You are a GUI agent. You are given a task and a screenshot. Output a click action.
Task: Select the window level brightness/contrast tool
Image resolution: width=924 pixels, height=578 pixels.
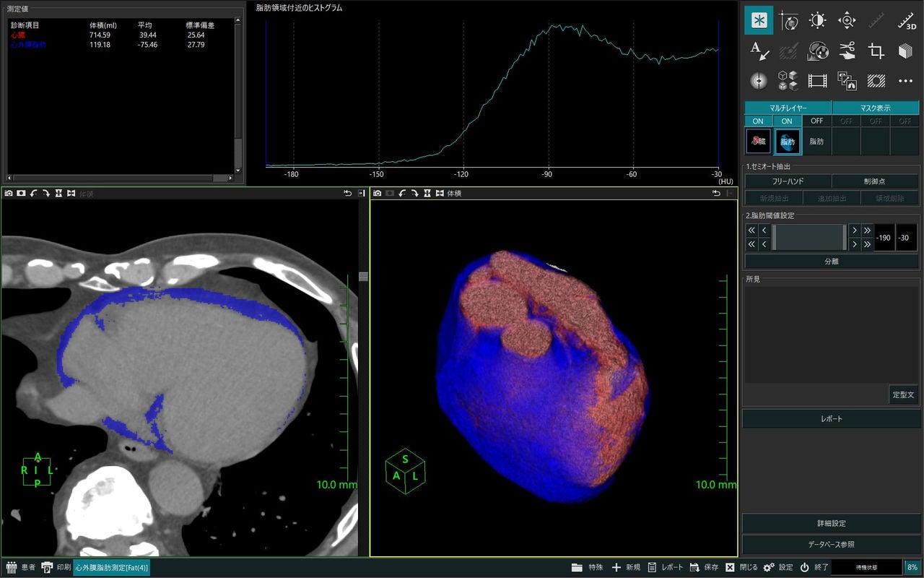click(x=817, y=20)
